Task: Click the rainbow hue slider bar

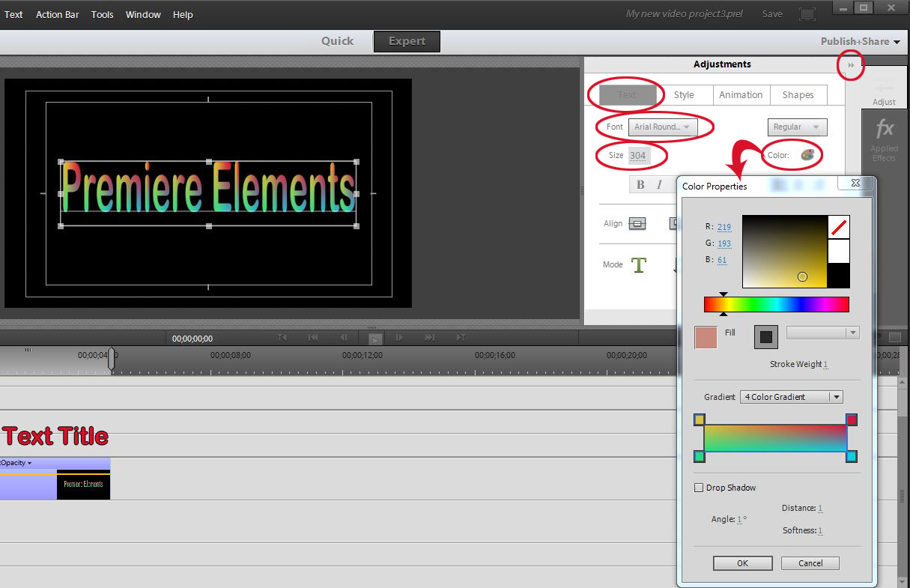Action: point(776,304)
